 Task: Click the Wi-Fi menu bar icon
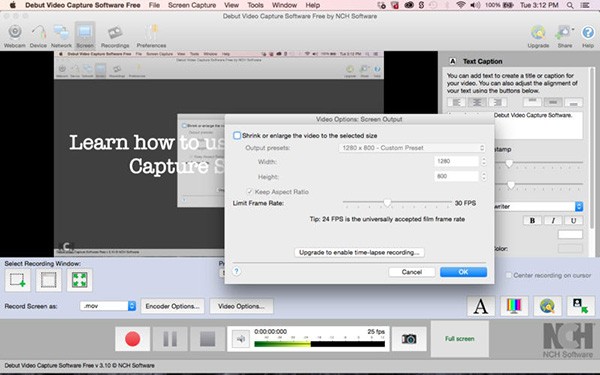tap(461, 5)
